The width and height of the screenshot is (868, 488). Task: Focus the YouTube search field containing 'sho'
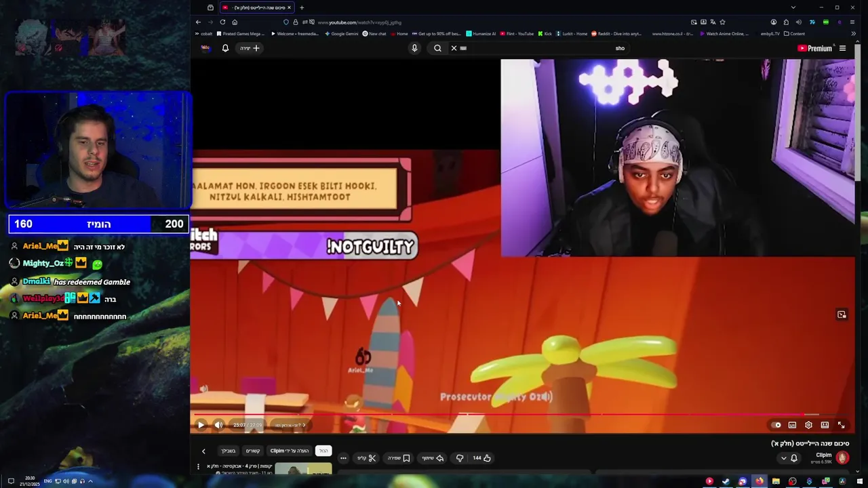[542, 48]
